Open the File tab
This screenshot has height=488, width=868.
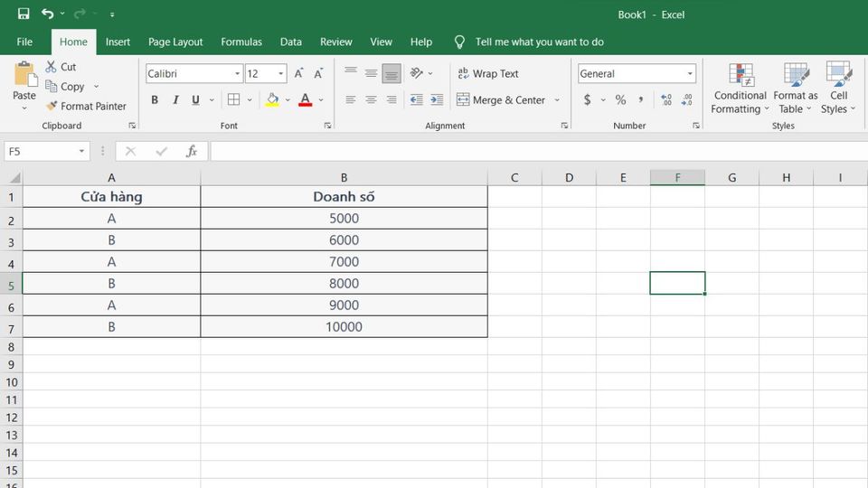[24, 42]
